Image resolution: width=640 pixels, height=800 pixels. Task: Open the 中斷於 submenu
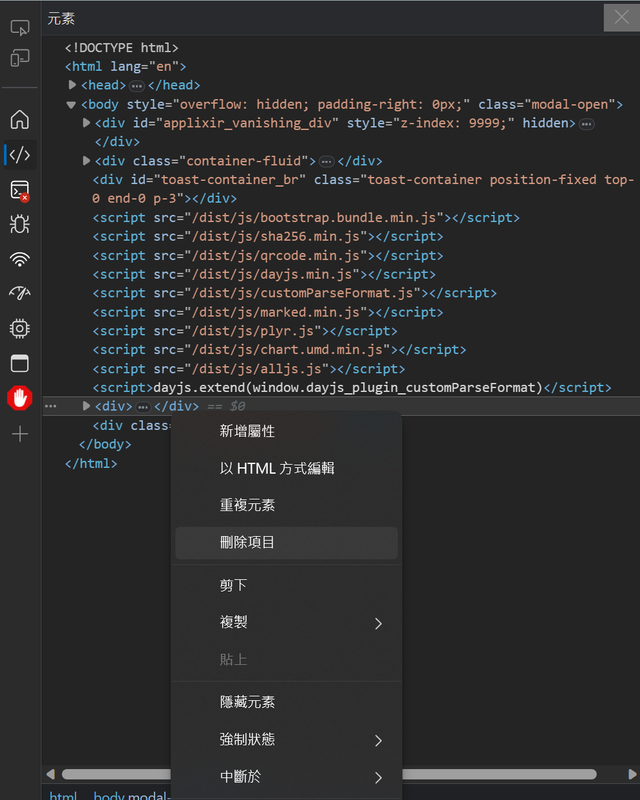click(286, 777)
